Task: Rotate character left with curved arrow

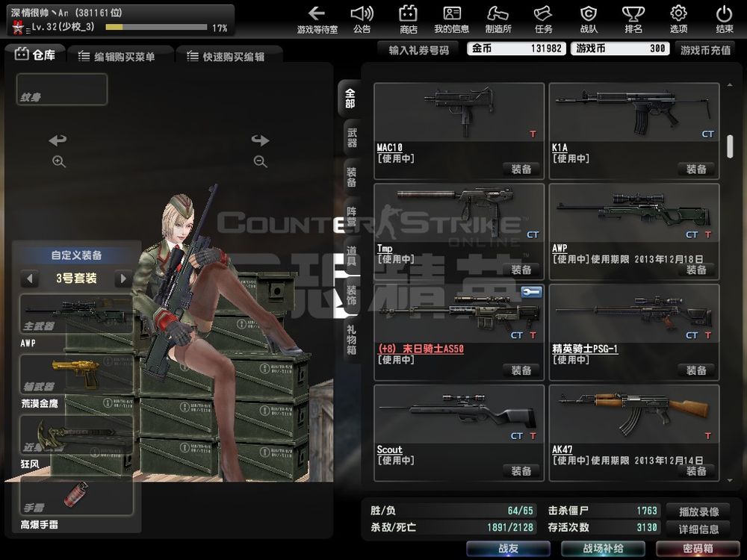Action: coord(58,140)
